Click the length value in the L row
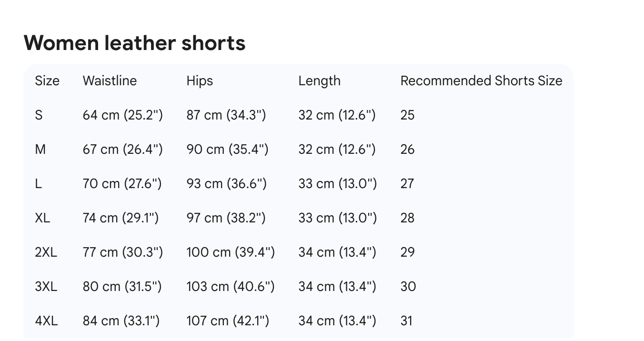 pos(337,184)
